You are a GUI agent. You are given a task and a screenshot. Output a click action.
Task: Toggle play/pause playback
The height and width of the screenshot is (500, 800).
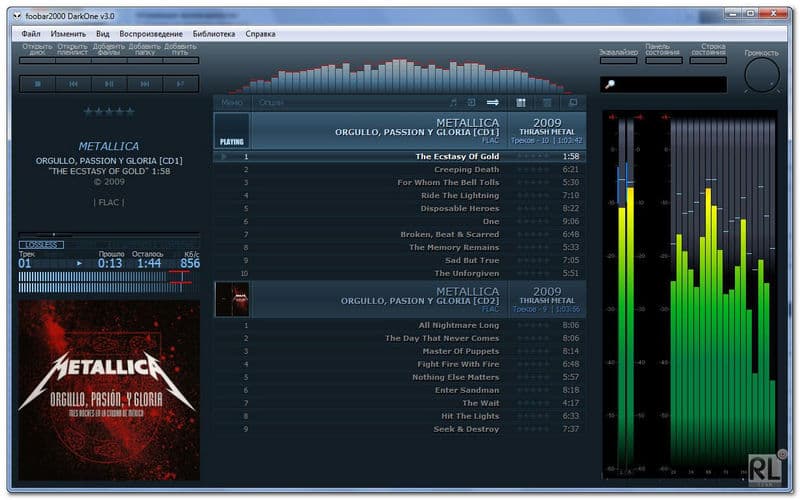(x=109, y=84)
